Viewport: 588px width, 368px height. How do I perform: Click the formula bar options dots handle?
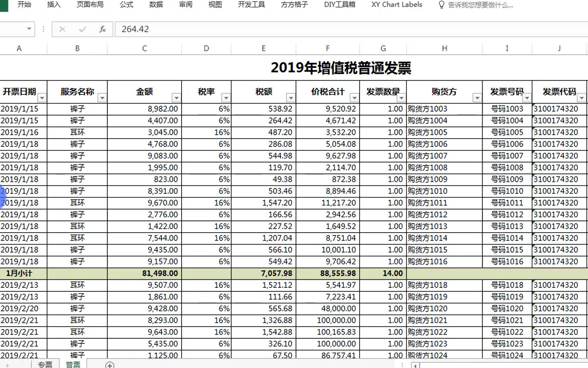43,29
